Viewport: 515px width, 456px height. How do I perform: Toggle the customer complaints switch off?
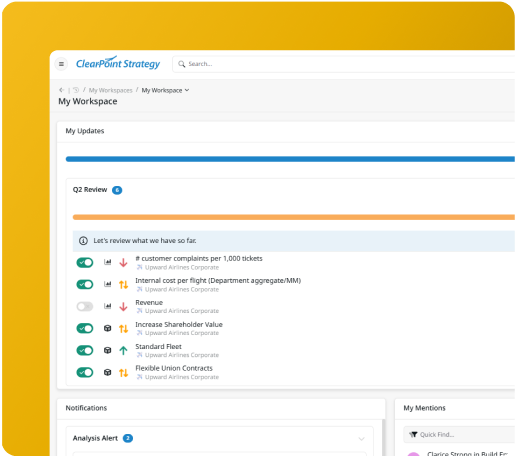pyautogui.click(x=85, y=263)
